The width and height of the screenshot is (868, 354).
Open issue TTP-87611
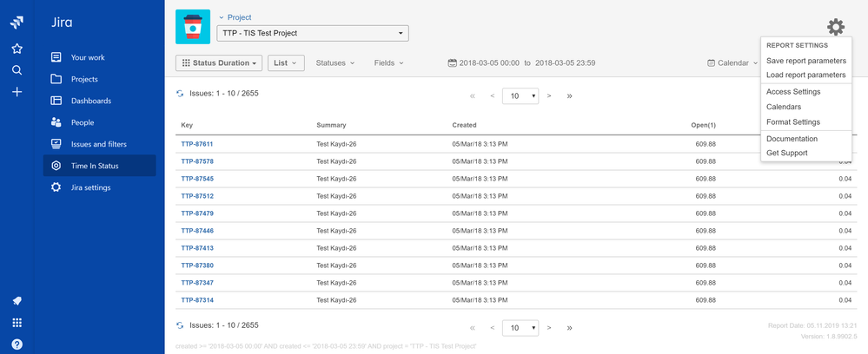pyautogui.click(x=197, y=144)
